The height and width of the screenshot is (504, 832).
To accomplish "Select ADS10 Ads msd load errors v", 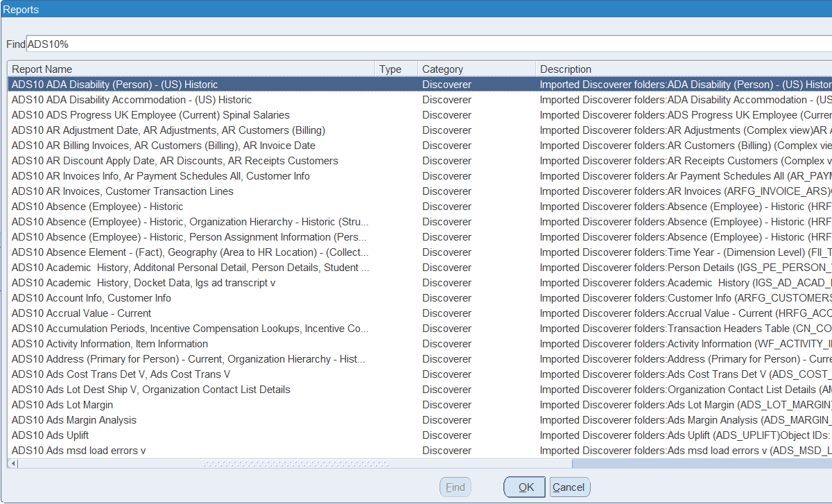I will tap(420, 451).
